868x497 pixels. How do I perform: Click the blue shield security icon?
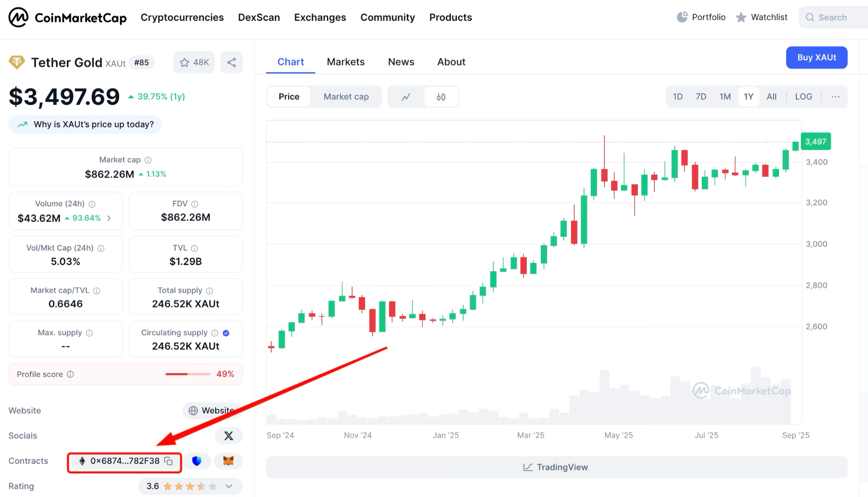197,461
